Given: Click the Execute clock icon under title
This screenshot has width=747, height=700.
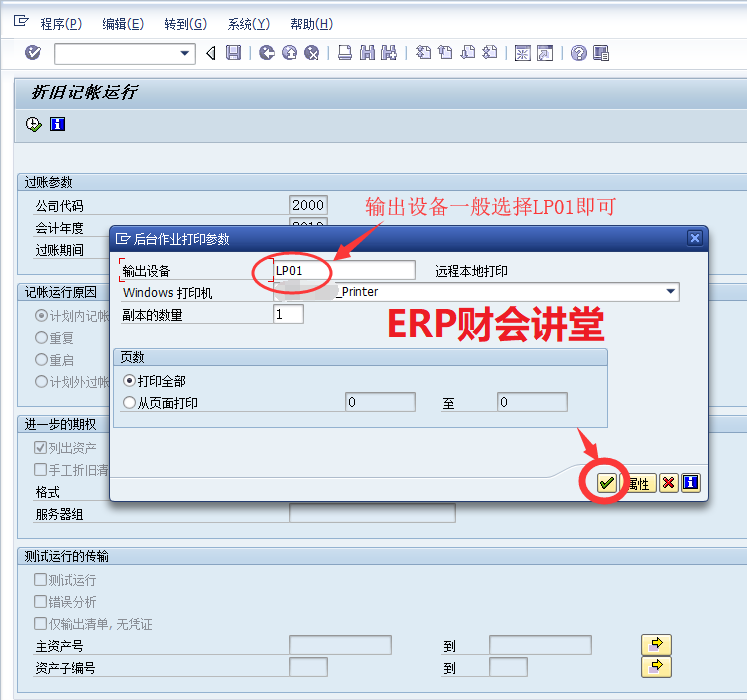Looking at the screenshot, I should 34,124.
